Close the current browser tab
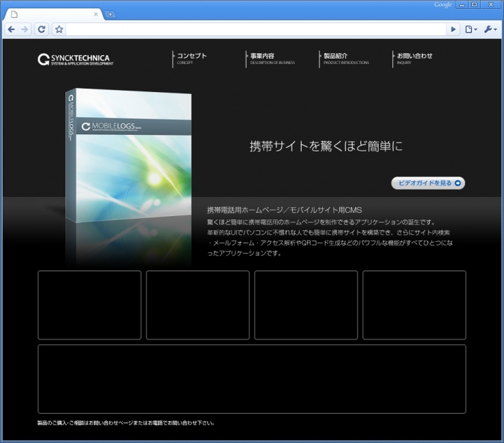Viewport: 504px width, 443px height. [x=96, y=14]
